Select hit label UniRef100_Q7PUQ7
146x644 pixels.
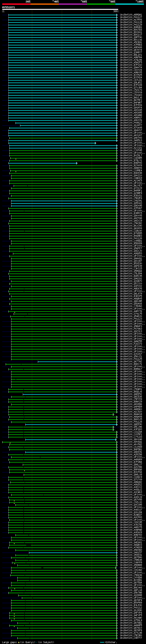pos(131,208)
